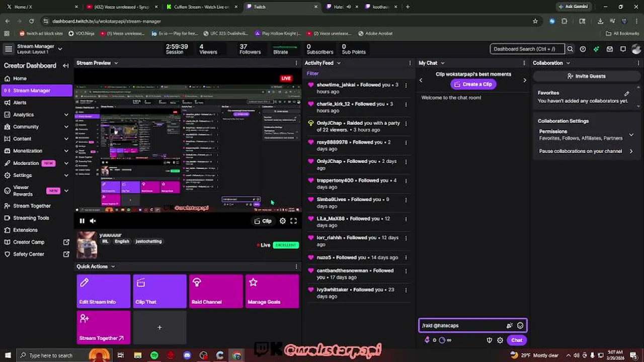
Task: Edit Favorites with the pencil icon
Action: pos(627,93)
